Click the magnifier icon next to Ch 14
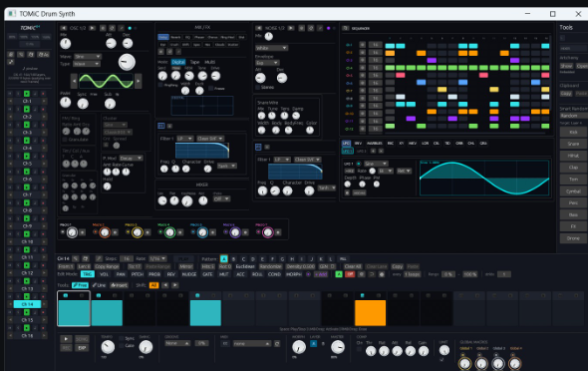 point(76,258)
